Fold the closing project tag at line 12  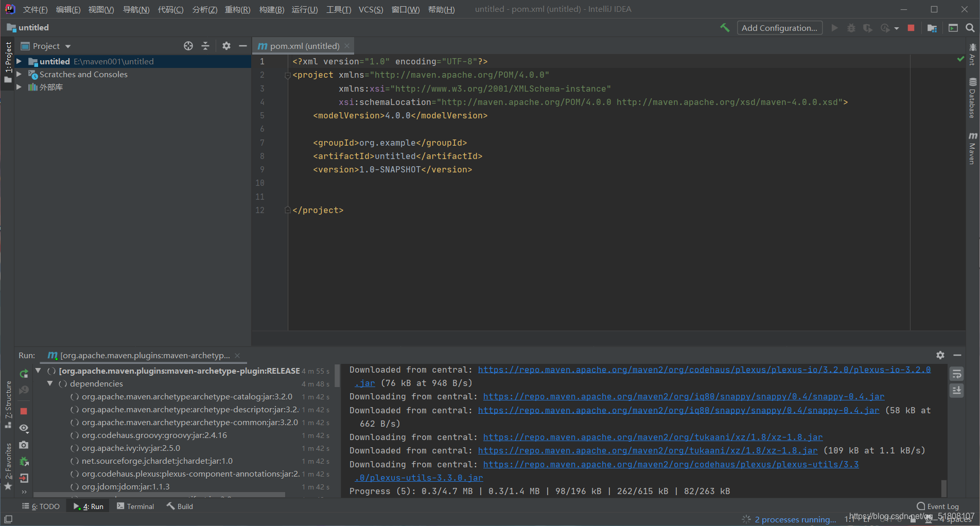[x=288, y=210]
